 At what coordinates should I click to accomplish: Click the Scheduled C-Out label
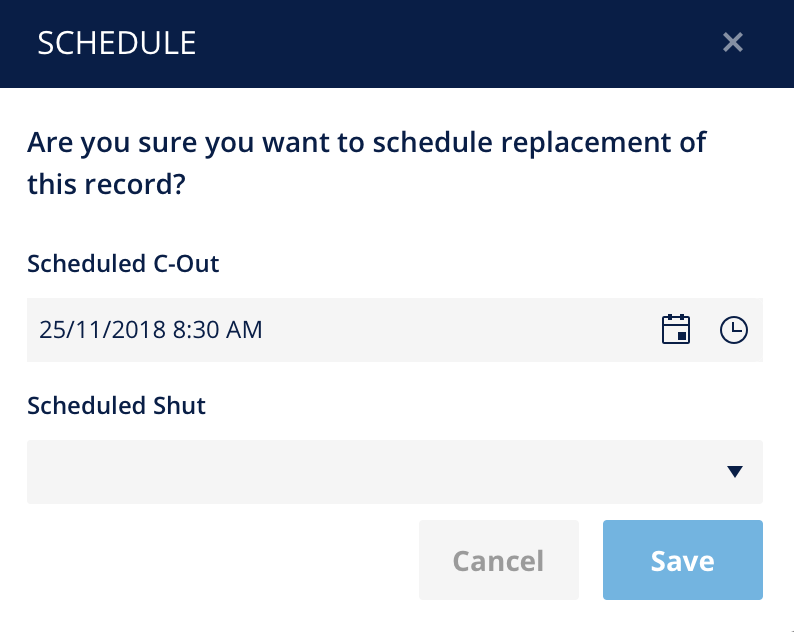pyautogui.click(x=123, y=264)
